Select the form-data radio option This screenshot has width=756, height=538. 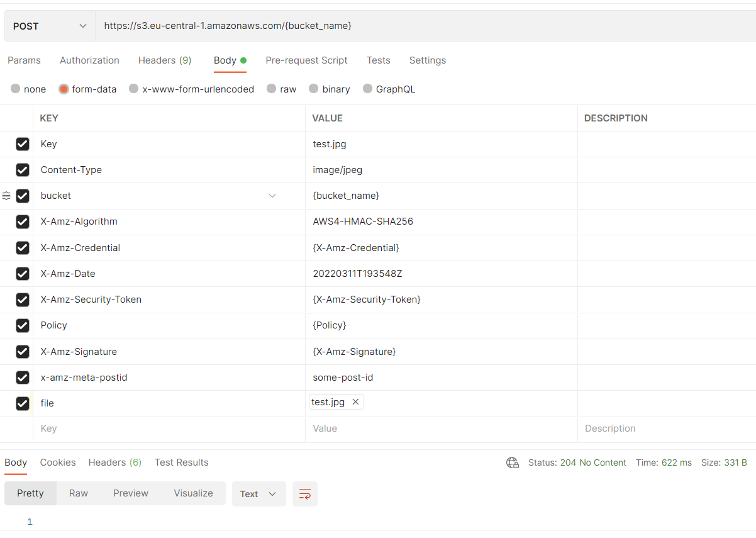[64, 89]
